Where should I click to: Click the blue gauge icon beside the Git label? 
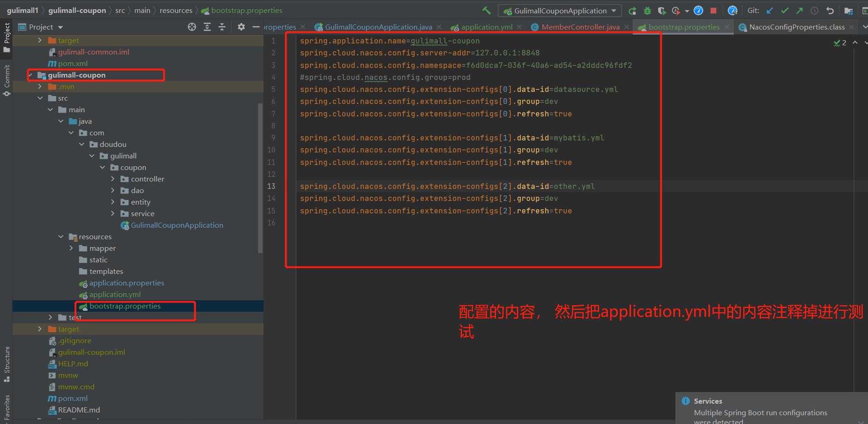(x=732, y=11)
